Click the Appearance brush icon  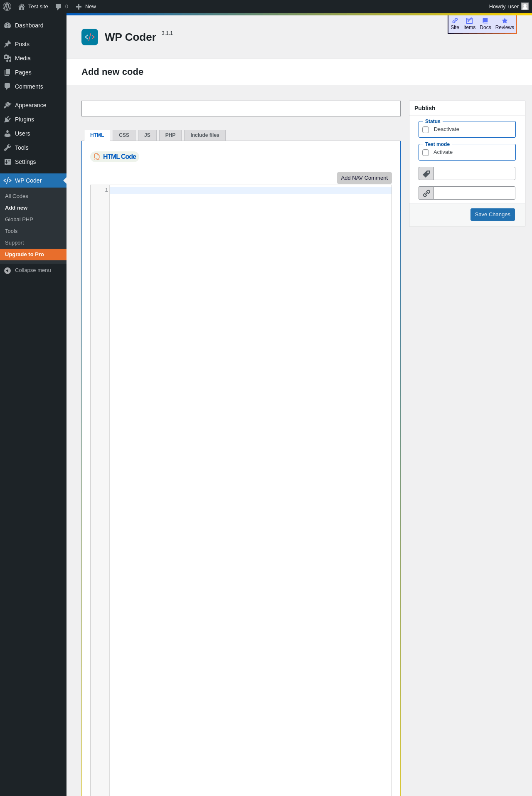7,105
